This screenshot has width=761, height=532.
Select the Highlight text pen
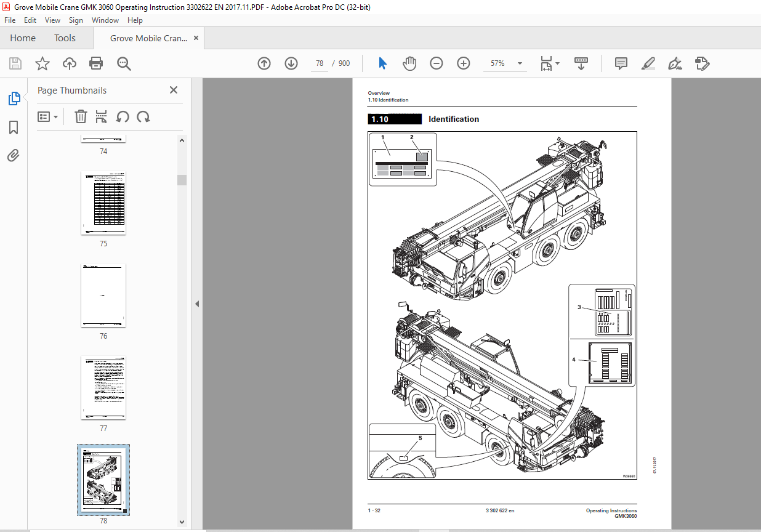[x=648, y=63]
